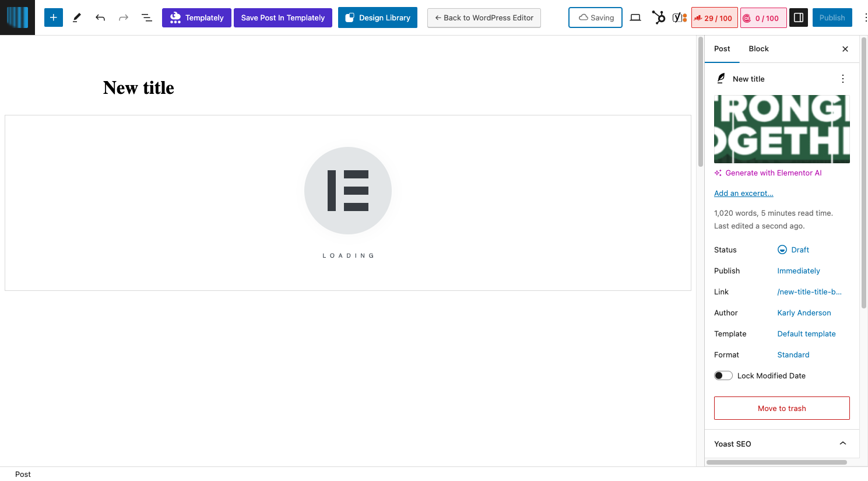Toggle the settings sidebar panel icon
The height and width of the screenshot is (481, 868).
(x=799, y=17)
